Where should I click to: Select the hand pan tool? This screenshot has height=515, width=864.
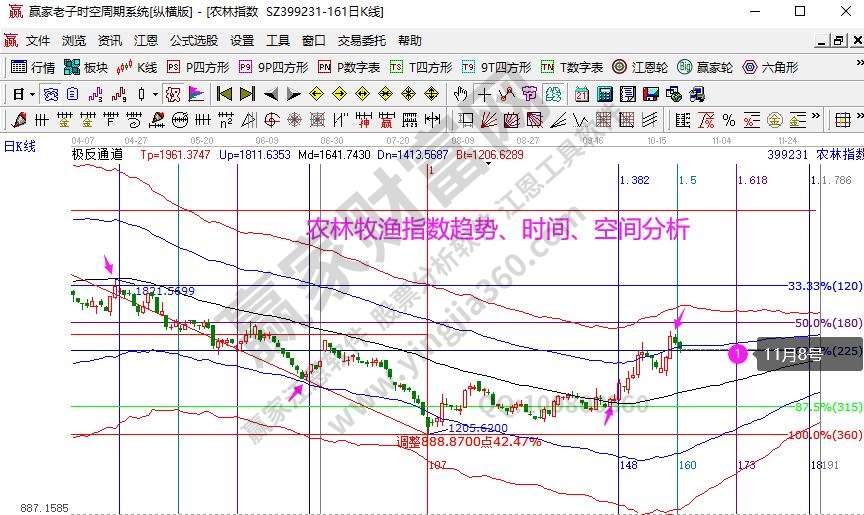click(x=460, y=94)
